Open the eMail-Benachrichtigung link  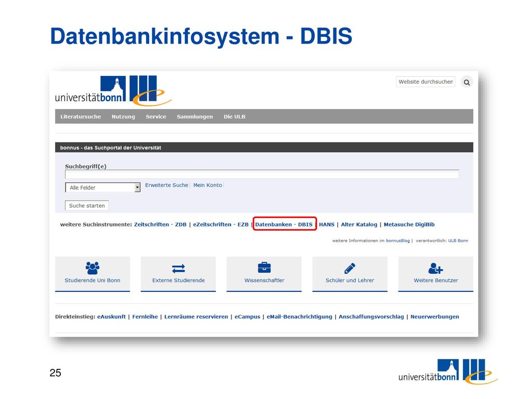299,317
